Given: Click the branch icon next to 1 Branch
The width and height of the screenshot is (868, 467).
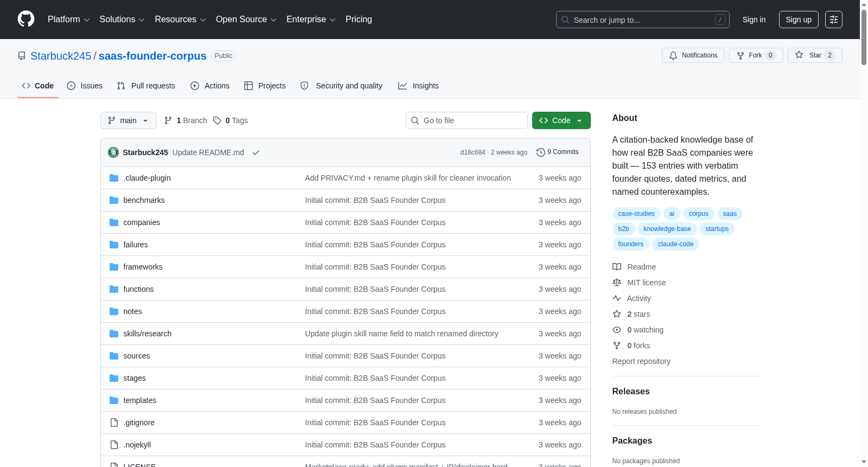Looking at the screenshot, I should [168, 120].
